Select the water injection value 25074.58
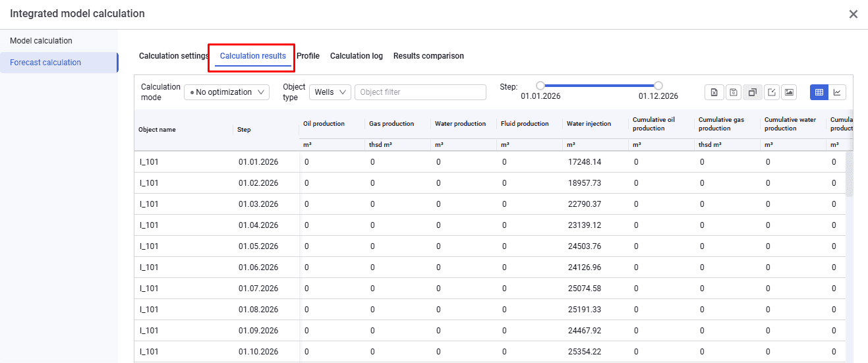This screenshot has height=363, width=868. pyautogui.click(x=584, y=289)
